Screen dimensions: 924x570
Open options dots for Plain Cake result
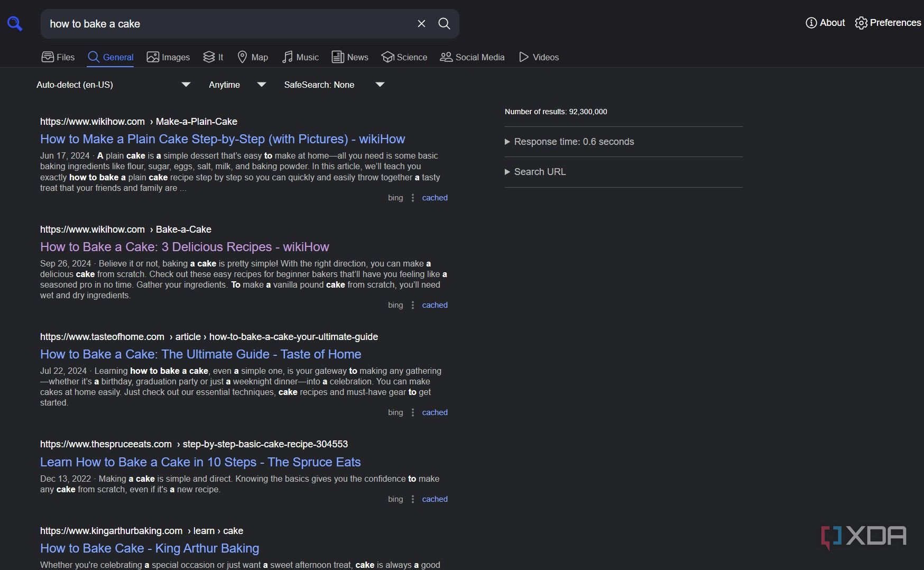coord(413,198)
